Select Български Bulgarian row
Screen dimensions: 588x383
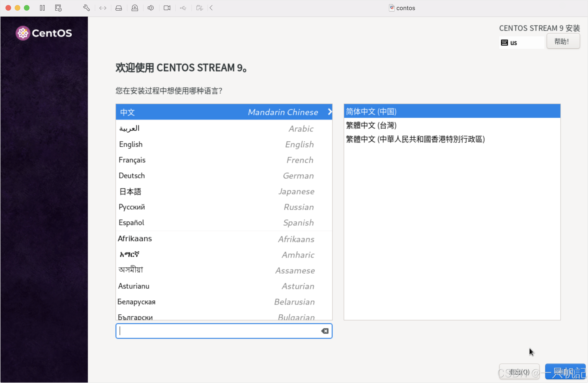point(224,316)
